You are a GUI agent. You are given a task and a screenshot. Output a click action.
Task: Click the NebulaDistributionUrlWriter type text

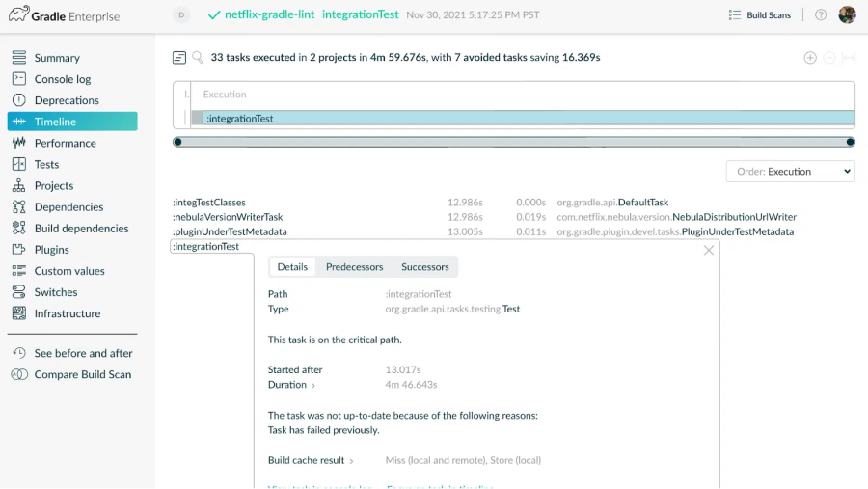click(734, 217)
